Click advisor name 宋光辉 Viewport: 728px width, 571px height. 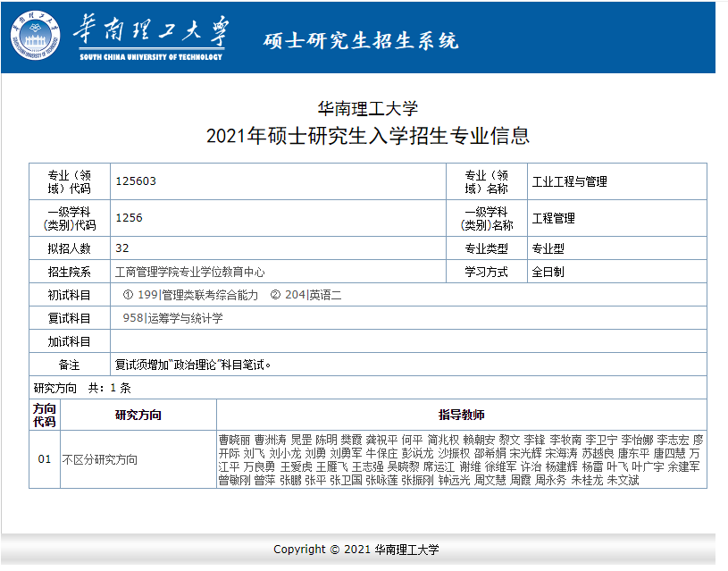point(525,453)
